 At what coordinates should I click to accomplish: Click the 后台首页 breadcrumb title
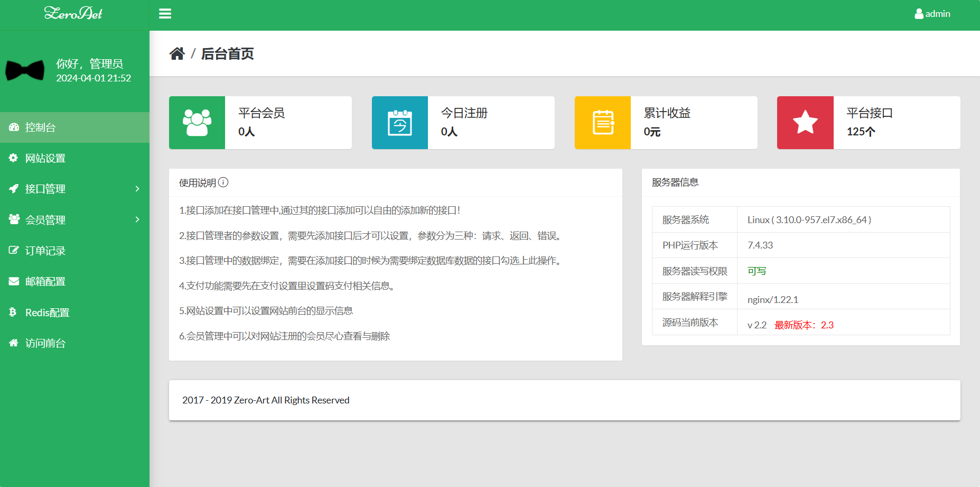228,53
